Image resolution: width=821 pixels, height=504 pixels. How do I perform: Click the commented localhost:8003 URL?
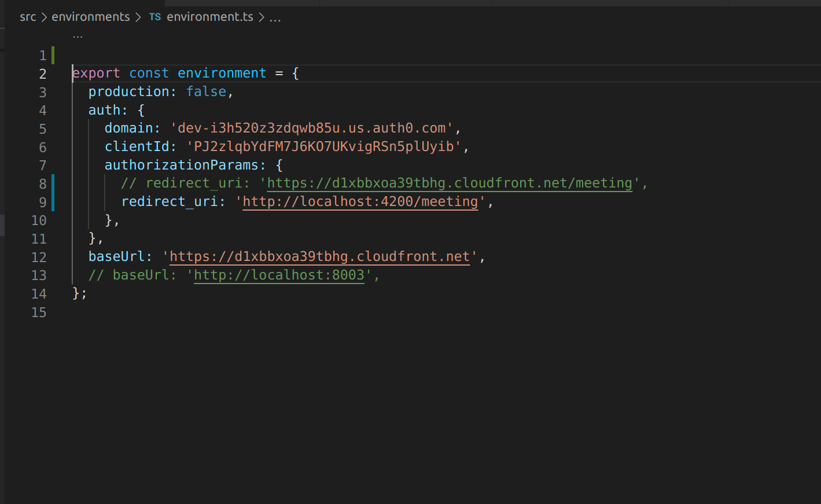279,275
